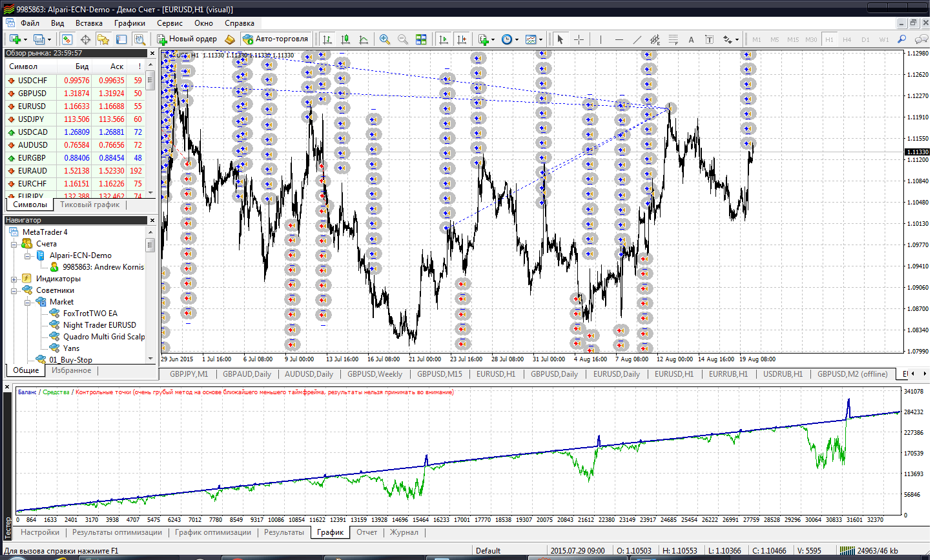Switch chart to candlestick display
The width and height of the screenshot is (935, 560).
click(345, 39)
